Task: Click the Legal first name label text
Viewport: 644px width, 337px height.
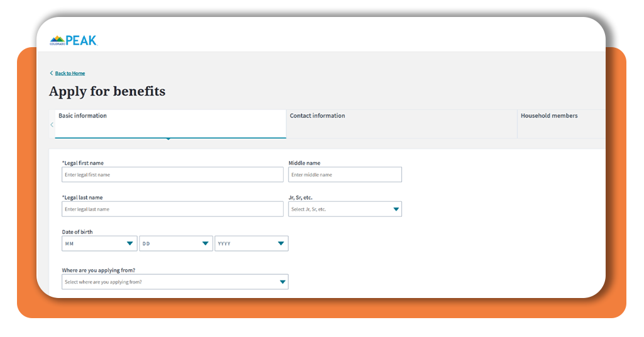Action: 83,163
